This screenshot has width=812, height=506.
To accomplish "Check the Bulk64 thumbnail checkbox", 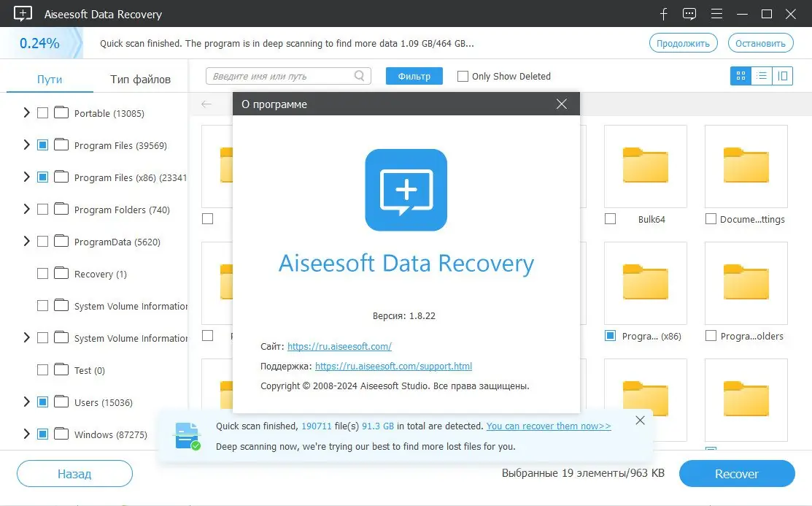I will (611, 219).
